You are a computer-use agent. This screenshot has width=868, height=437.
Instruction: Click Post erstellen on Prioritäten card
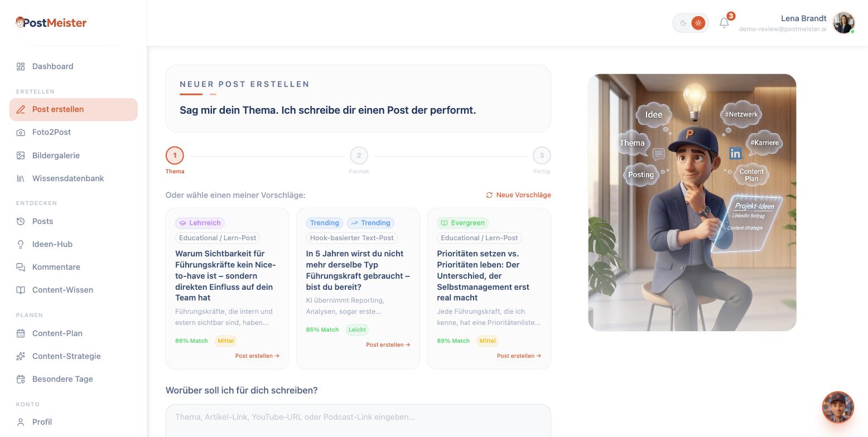pyautogui.click(x=519, y=356)
